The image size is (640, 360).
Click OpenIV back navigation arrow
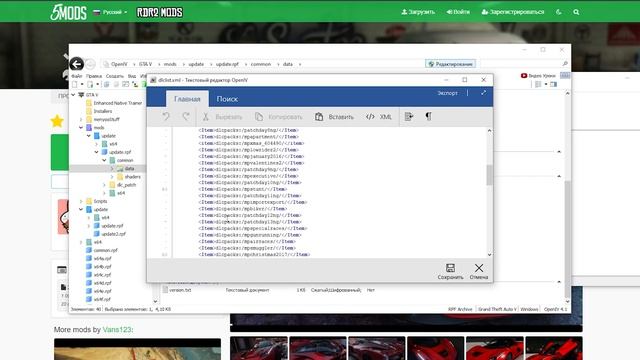coord(76,64)
